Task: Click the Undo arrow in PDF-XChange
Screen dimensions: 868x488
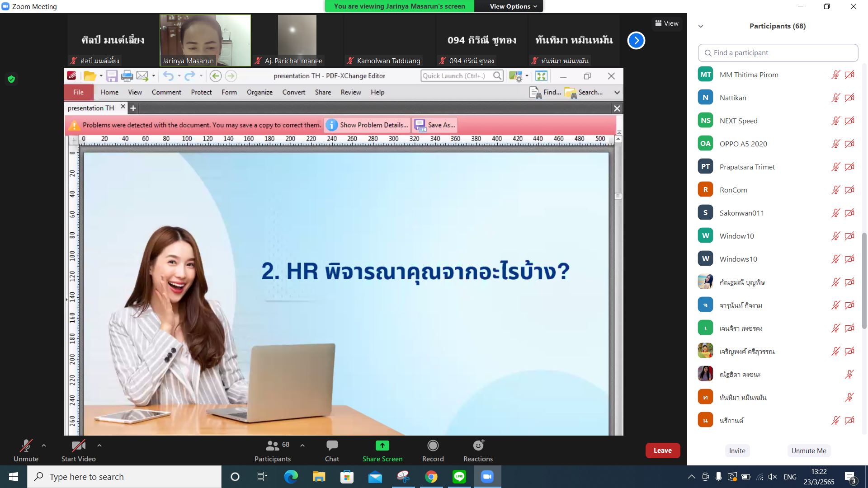Action: pyautogui.click(x=168, y=76)
